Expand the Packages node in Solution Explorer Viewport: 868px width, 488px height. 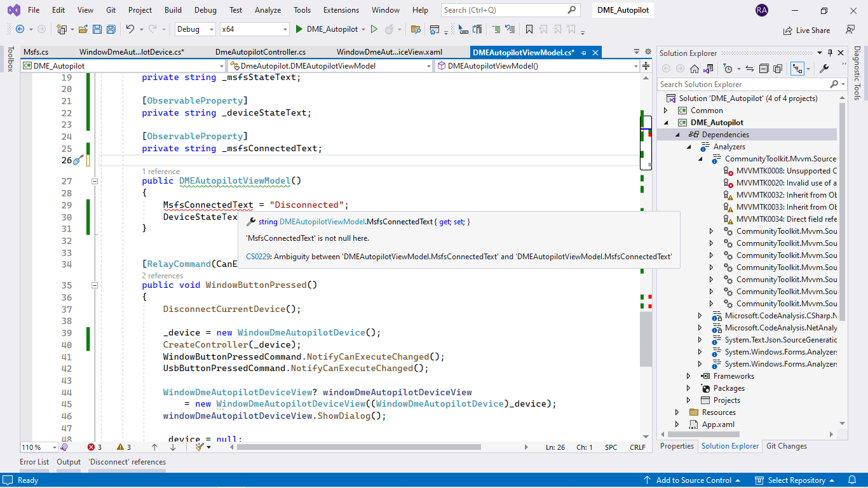tap(689, 388)
